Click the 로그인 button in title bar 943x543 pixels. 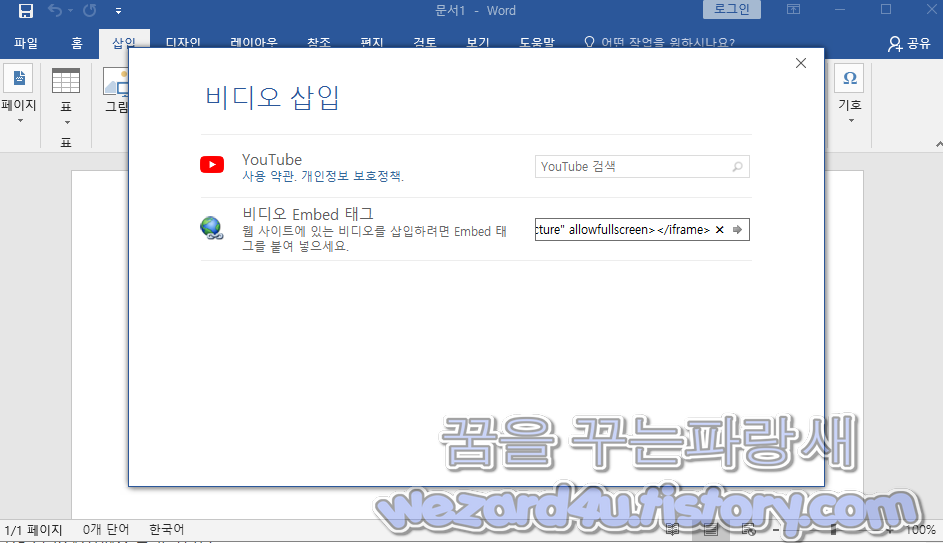(x=731, y=9)
